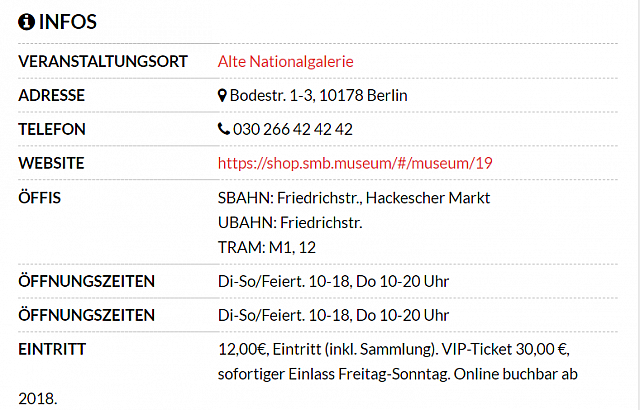Click the UBAHN: Friedrichstr. line
The image size is (640, 410).
tap(290, 223)
